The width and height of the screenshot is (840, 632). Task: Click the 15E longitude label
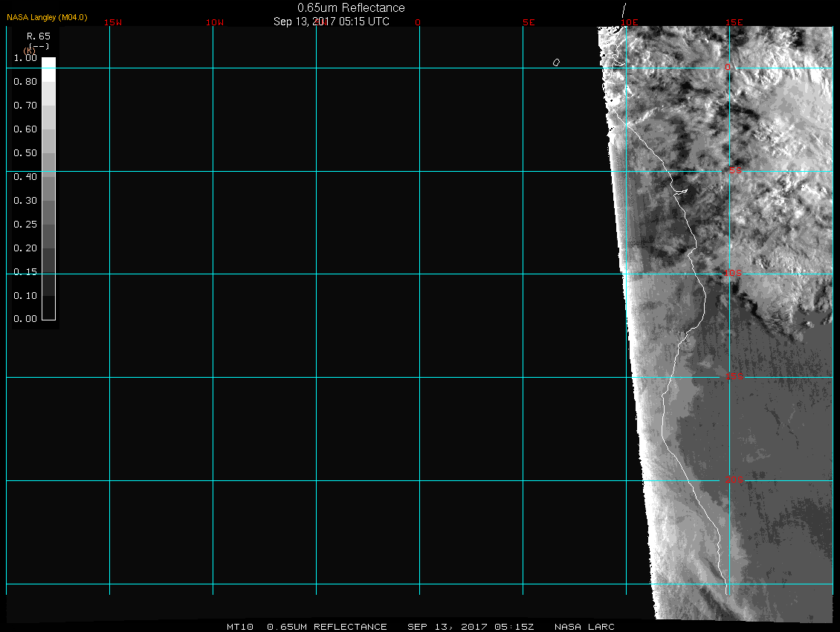pyautogui.click(x=734, y=22)
